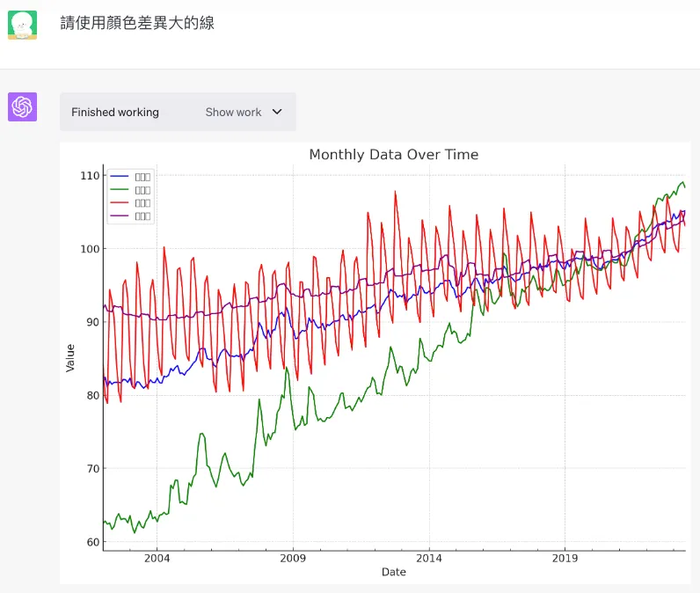Click the user avatar icon
The width and height of the screenshot is (700, 593).
22,25
